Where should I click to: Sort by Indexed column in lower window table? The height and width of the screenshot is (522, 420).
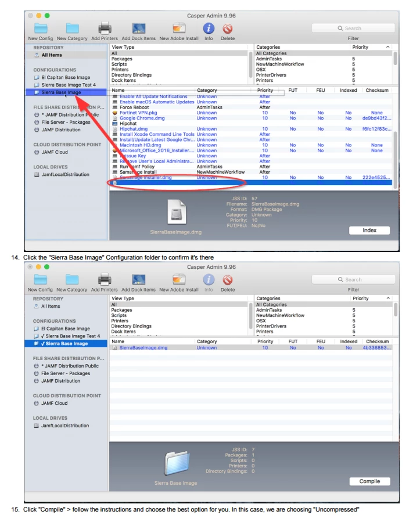pos(349,341)
